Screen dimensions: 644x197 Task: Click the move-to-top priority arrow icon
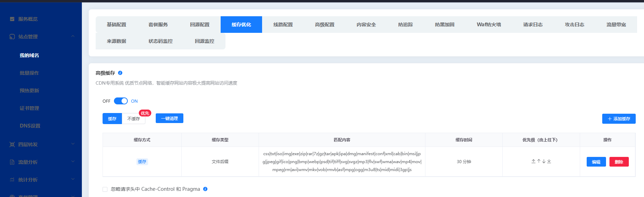coord(534,161)
